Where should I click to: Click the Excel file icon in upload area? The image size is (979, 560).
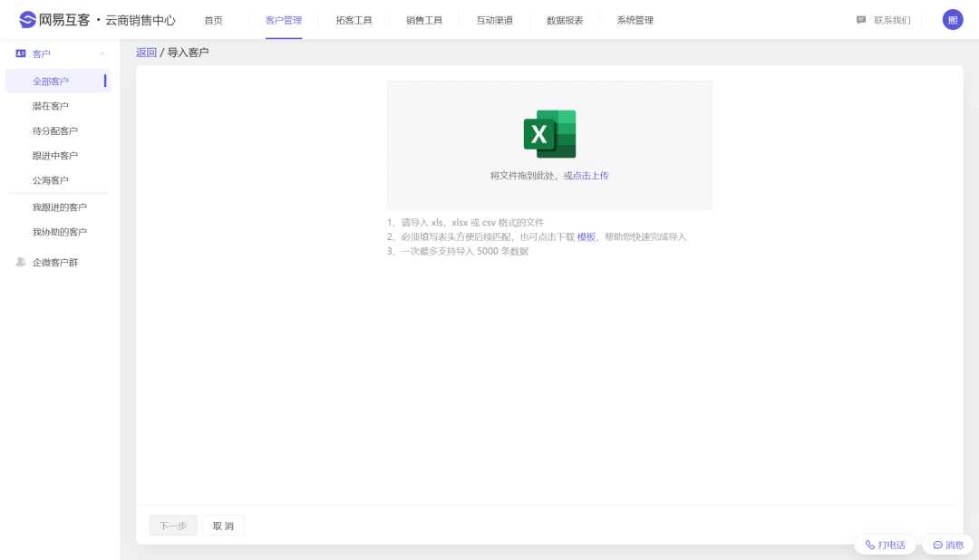click(x=549, y=134)
